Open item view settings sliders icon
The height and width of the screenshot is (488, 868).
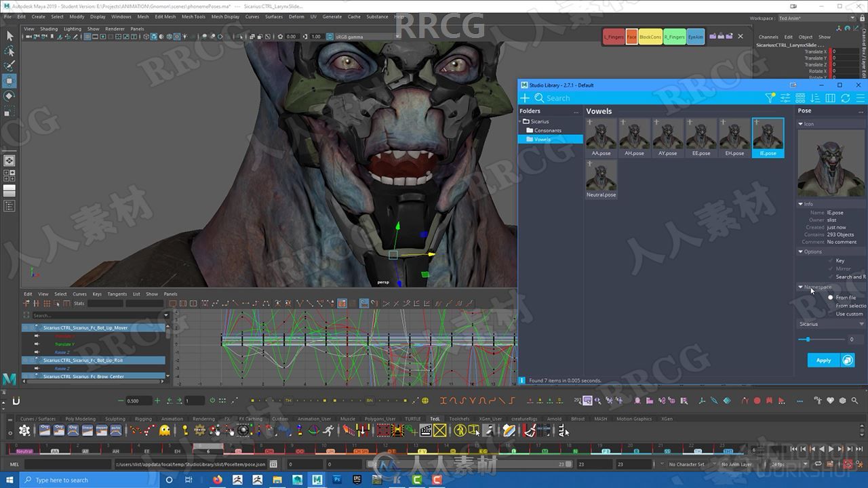[x=785, y=98]
